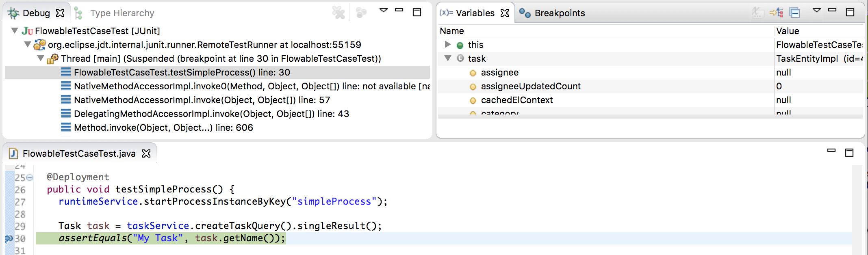The width and height of the screenshot is (868, 255).
Task: Click the Type Hierarchy tab icon
Action: click(x=79, y=13)
